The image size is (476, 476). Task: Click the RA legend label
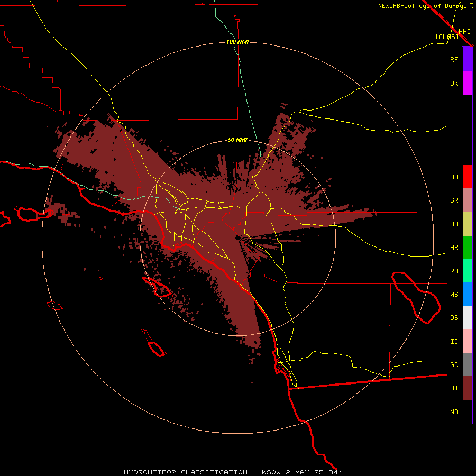coord(454,271)
